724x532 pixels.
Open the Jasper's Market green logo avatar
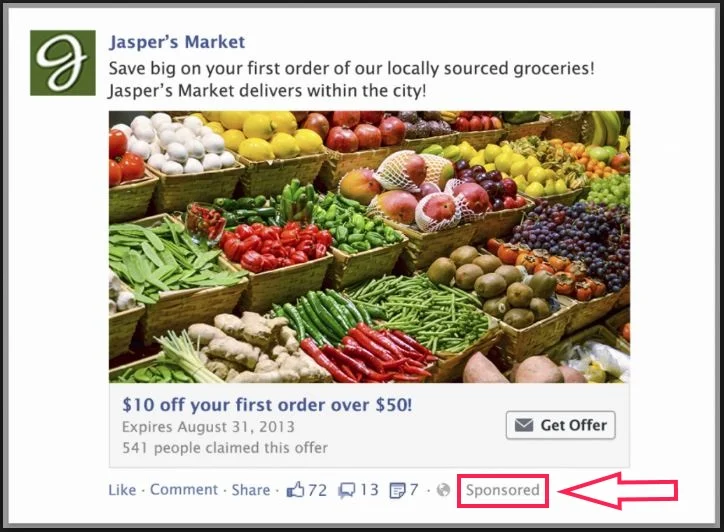pos(63,63)
